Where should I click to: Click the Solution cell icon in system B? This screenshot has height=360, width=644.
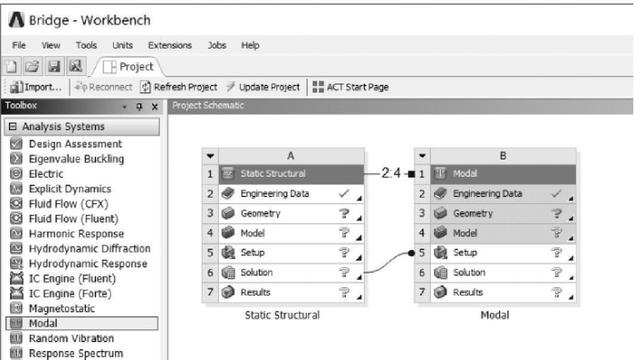pos(439,273)
